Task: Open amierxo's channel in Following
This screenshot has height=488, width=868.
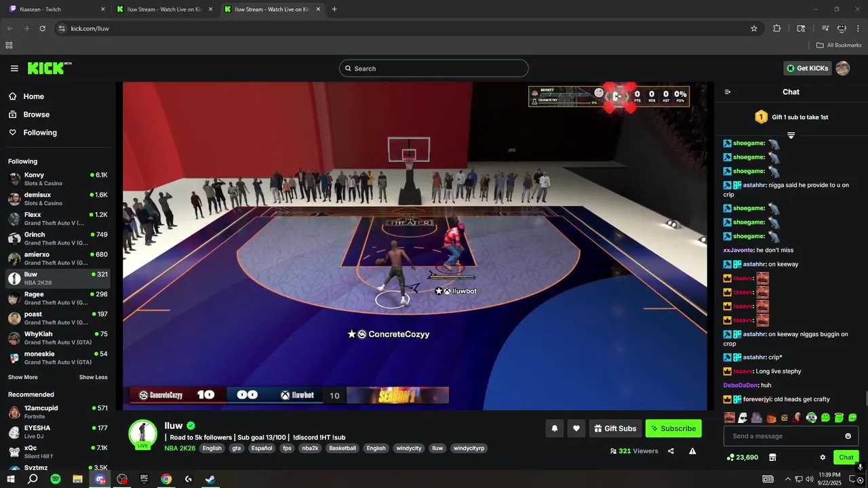Action: [x=58, y=258]
